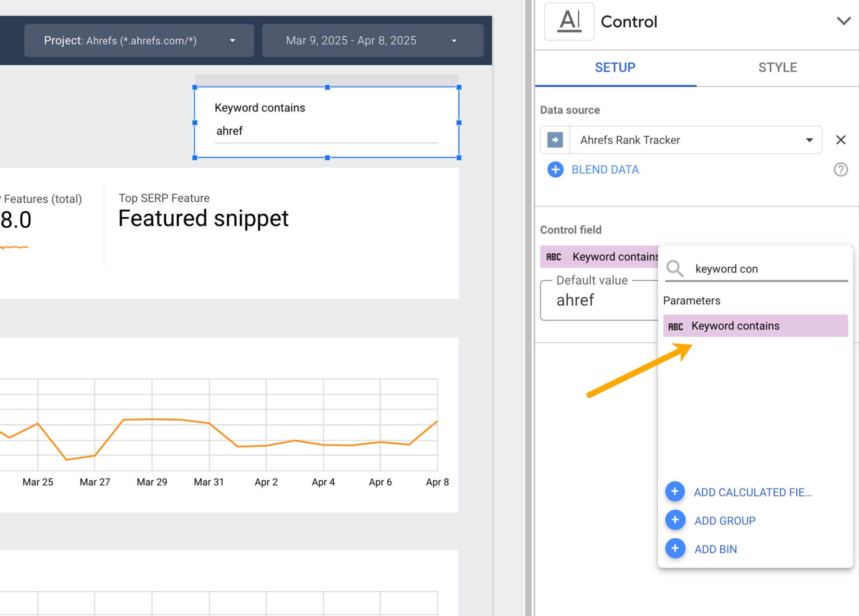Click Add Bin plus icon
This screenshot has width=860, height=616.
(x=675, y=548)
